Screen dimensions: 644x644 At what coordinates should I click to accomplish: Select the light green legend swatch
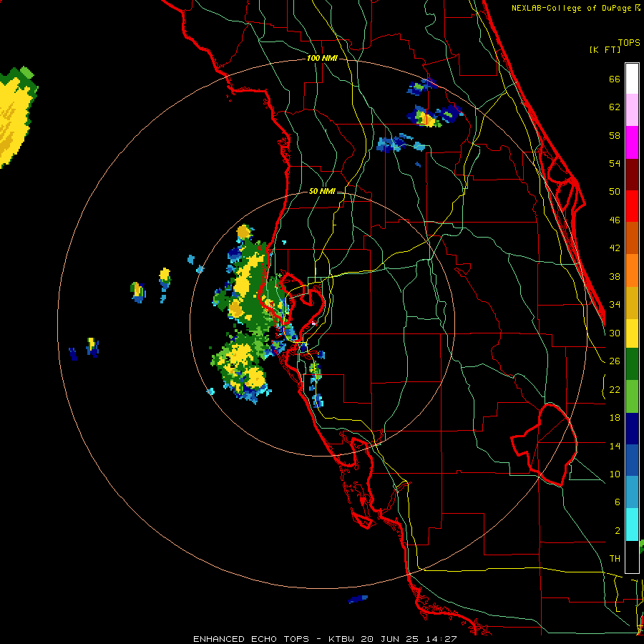tap(632, 396)
